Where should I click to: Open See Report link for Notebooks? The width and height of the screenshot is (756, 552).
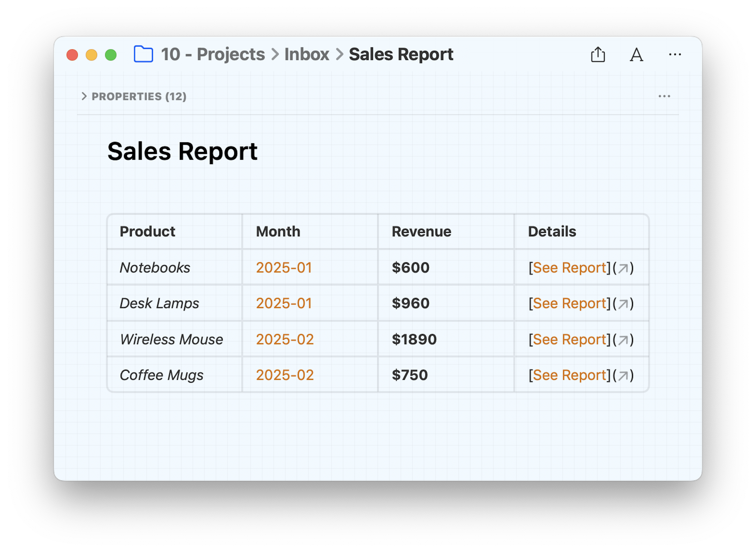tap(569, 268)
